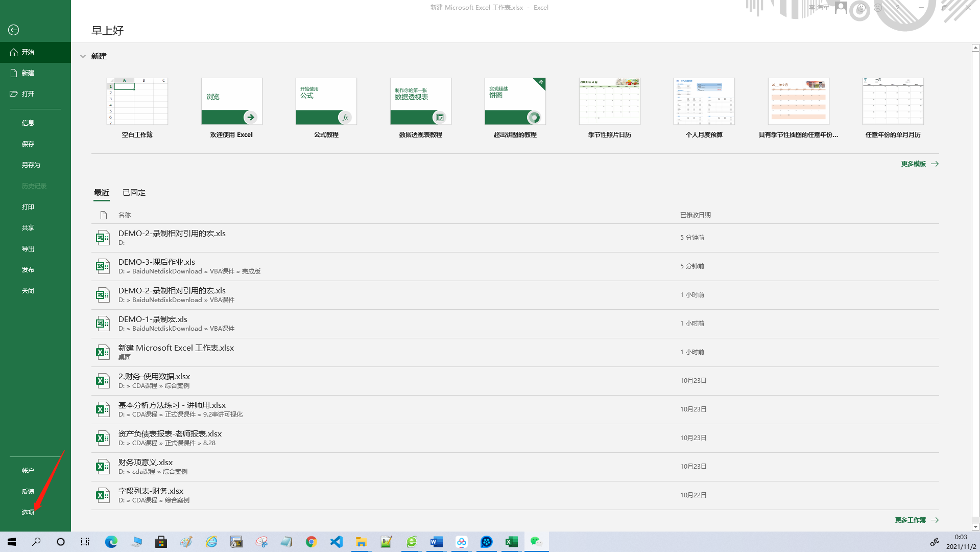Switch to Word on the taskbar
The height and width of the screenshot is (552, 980).
point(436,542)
